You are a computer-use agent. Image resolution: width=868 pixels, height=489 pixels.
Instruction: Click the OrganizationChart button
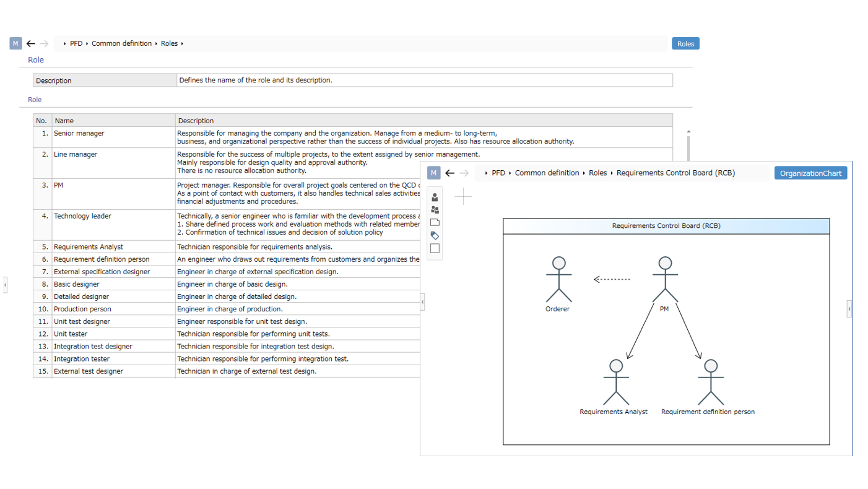coord(810,173)
